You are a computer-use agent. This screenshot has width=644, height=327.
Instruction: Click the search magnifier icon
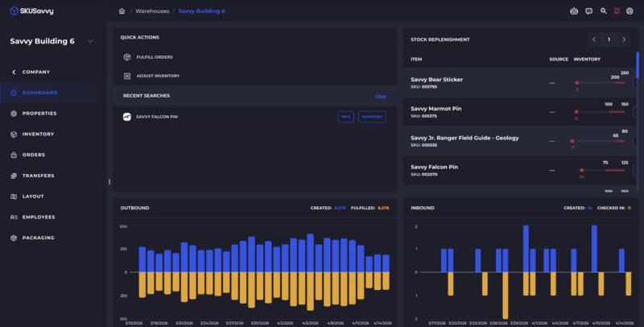click(x=604, y=11)
